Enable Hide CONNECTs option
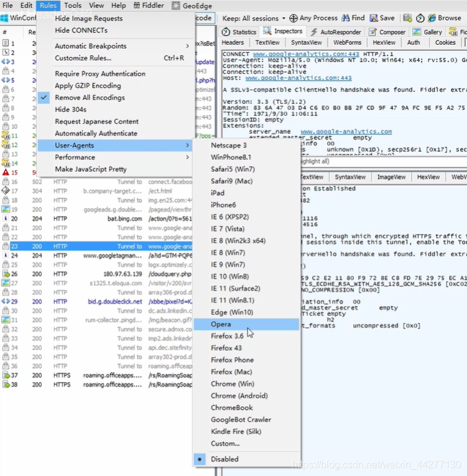 tap(115, 30)
